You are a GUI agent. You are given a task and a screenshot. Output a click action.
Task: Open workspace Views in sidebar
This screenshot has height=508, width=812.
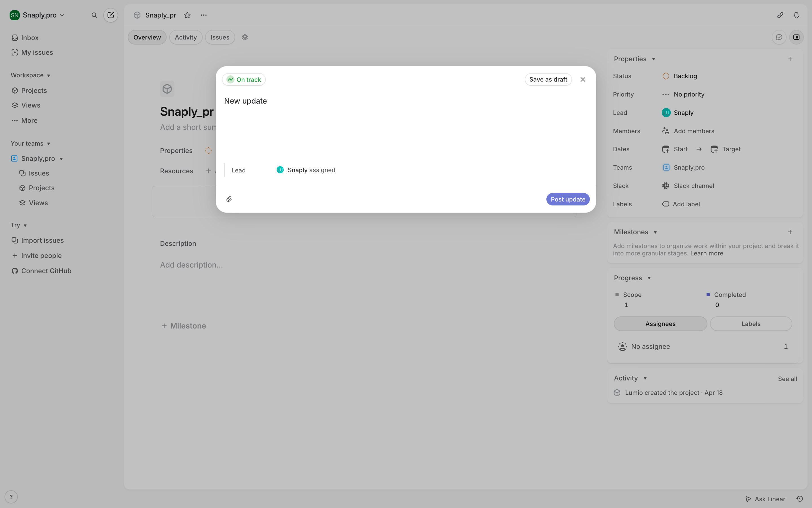26,106
